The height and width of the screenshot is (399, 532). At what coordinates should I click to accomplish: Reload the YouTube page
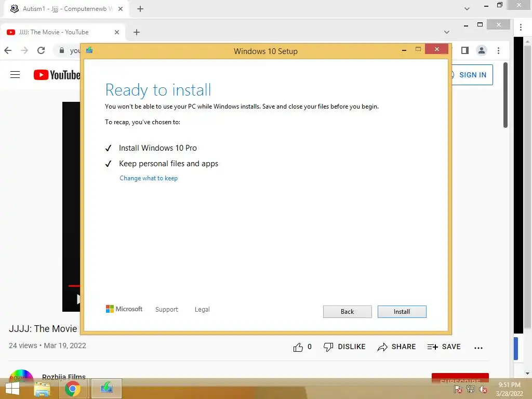(x=41, y=50)
